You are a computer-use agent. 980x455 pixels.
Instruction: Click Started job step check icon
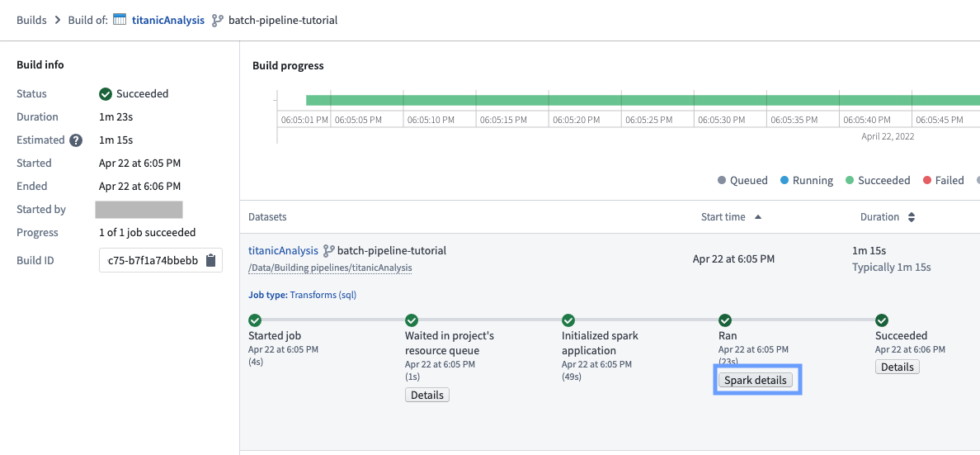point(255,320)
